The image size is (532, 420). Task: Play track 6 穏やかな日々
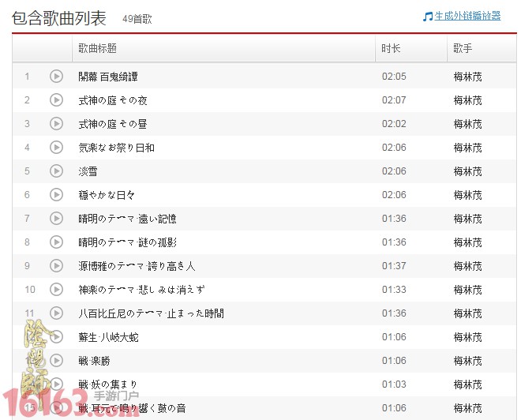click(x=56, y=194)
